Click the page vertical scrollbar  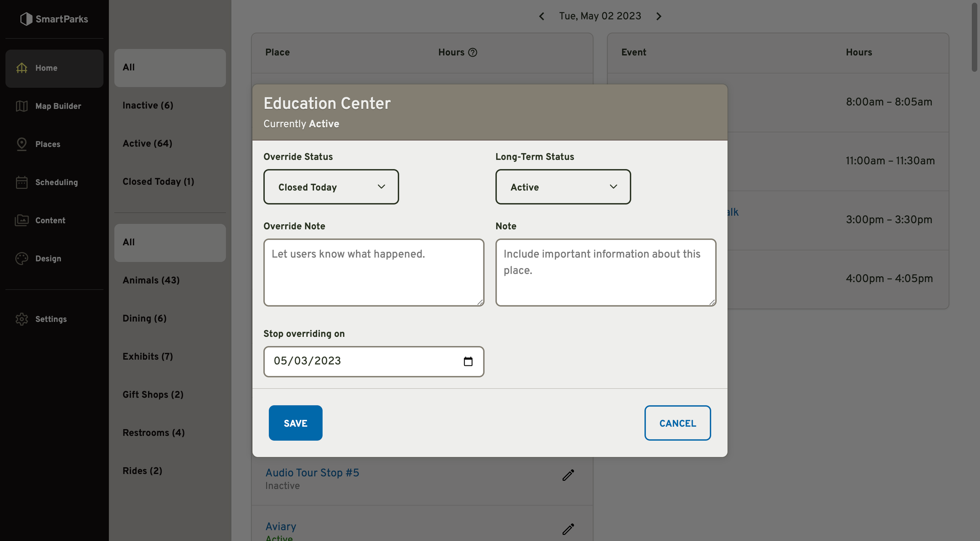click(974, 37)
